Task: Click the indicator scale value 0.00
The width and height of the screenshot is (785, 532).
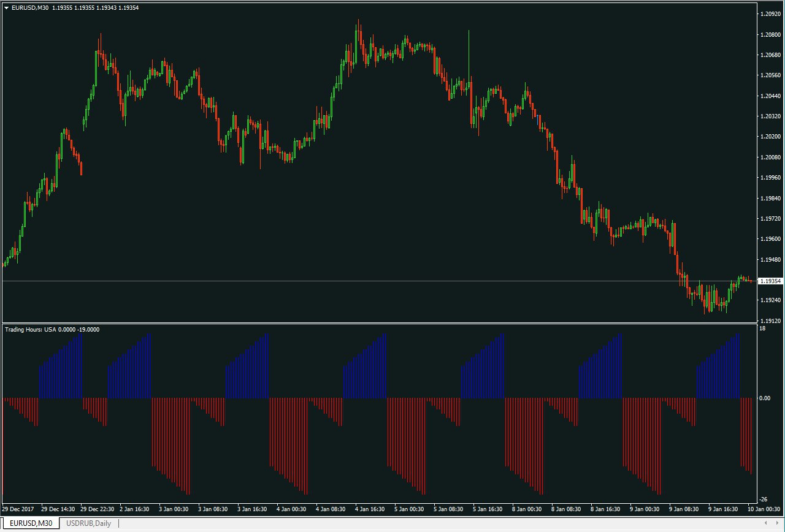Action: (x=765, y=398)
